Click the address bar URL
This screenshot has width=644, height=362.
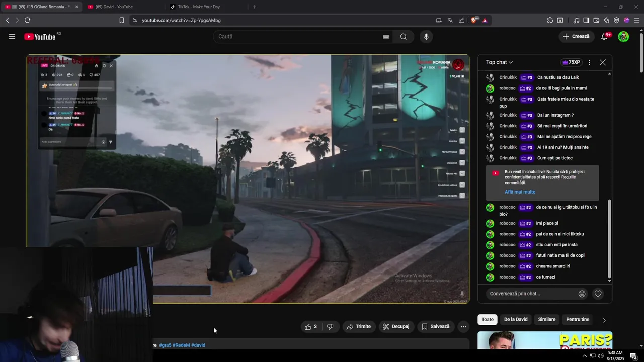click(x=181, y=20)
